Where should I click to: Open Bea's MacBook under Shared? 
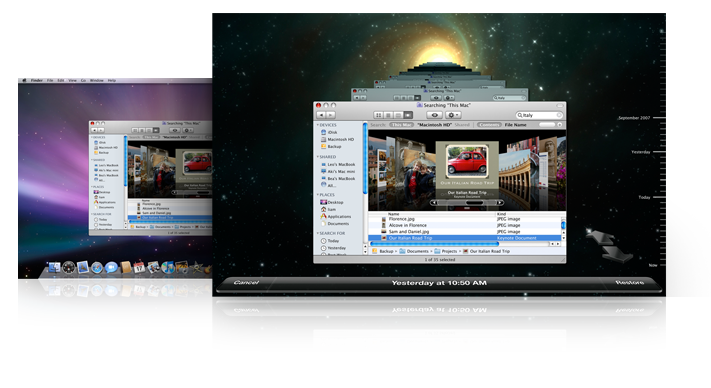338,179
